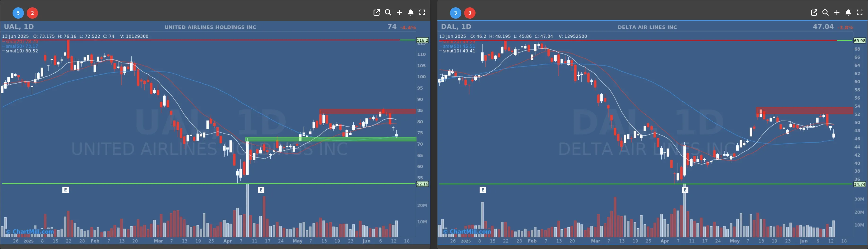Open the DAL chart in a new window
This screenshot has width=868, height=249.
pos(814,13)
